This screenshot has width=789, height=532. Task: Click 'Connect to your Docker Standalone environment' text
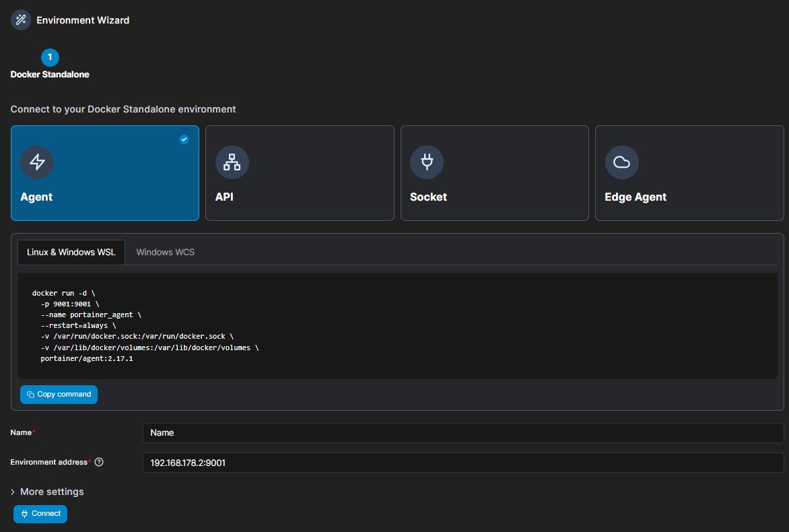[123, 109]
